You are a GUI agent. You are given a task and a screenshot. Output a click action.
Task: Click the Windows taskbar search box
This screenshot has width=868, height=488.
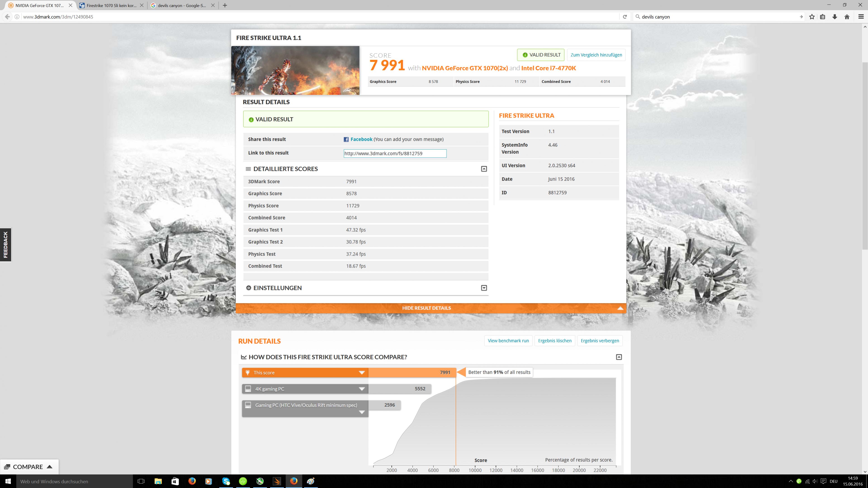click(x=75, y=481)
